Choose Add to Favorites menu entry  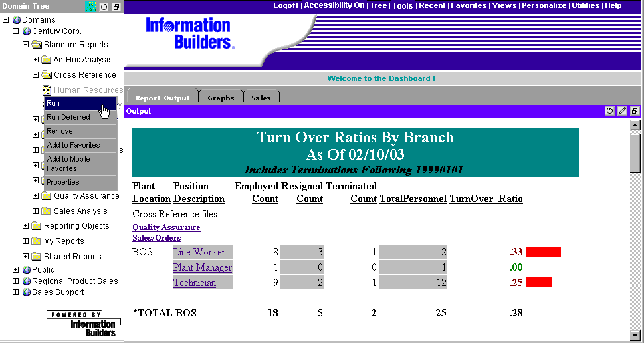click(x=80, y=146)
